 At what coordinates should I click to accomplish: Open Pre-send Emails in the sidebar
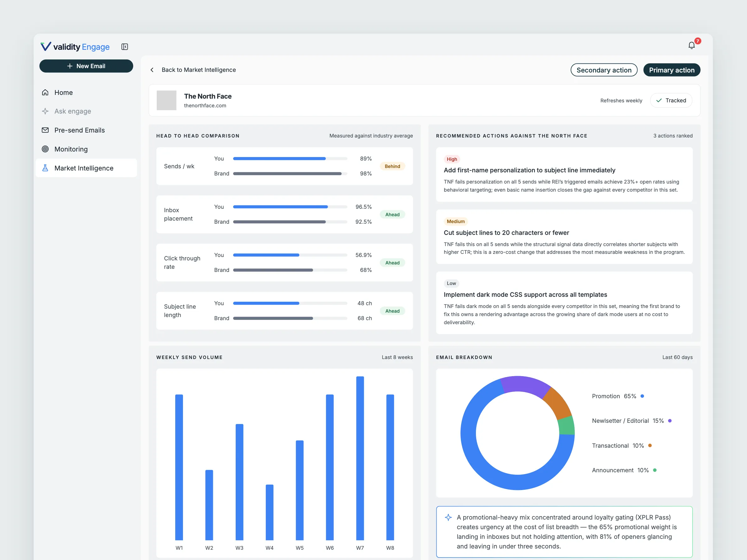coord(86,130)
